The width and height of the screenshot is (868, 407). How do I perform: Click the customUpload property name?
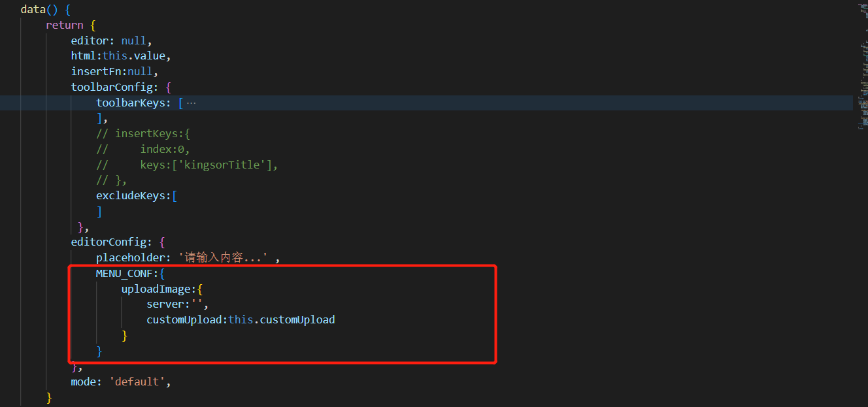(x=184, y=319)
